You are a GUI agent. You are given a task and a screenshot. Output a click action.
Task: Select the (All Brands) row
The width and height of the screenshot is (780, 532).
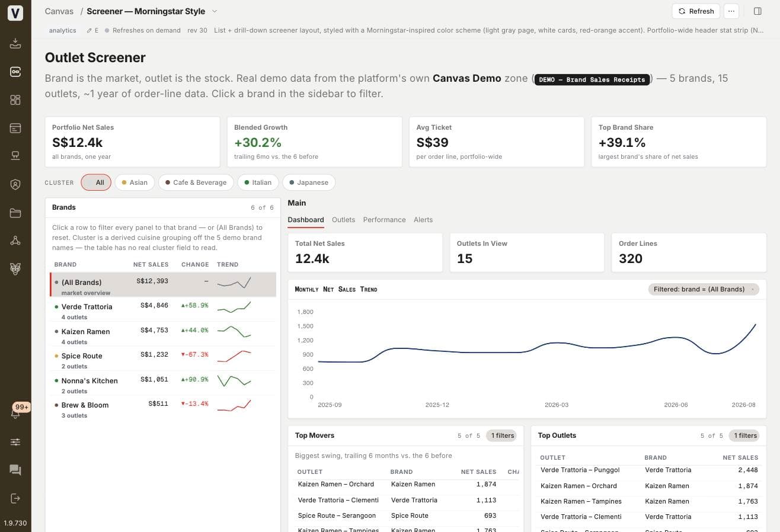(163, 285)
